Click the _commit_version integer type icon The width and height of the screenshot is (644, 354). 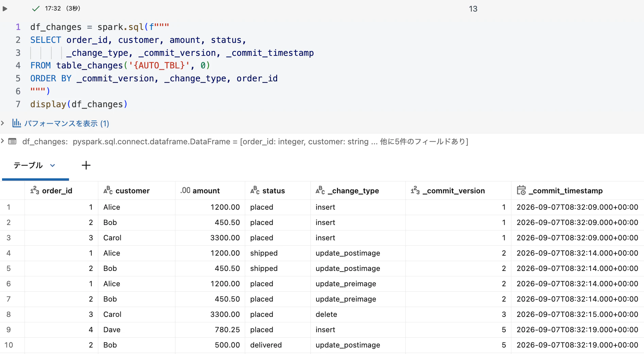click(x=415, y=191)
